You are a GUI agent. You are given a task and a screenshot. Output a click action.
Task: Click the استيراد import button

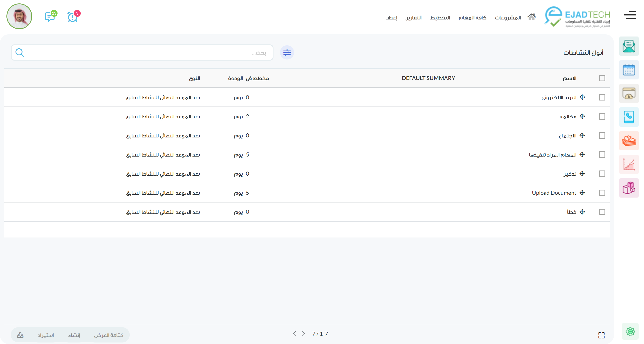(x=46, y=335)
